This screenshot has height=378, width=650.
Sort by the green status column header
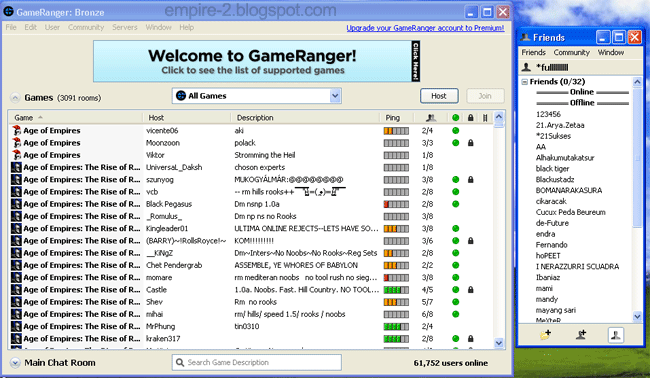[x=456, y=118]
